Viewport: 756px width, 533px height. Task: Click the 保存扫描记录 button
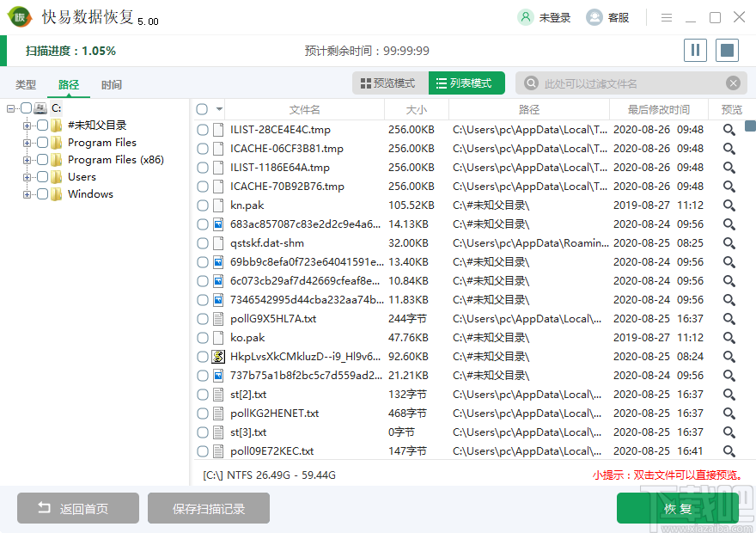(208, 508)
